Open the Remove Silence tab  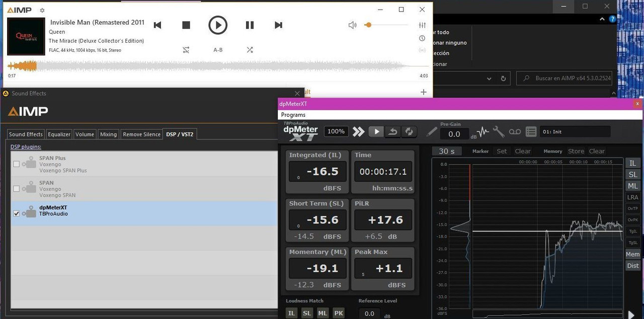(x=142, y=134)
